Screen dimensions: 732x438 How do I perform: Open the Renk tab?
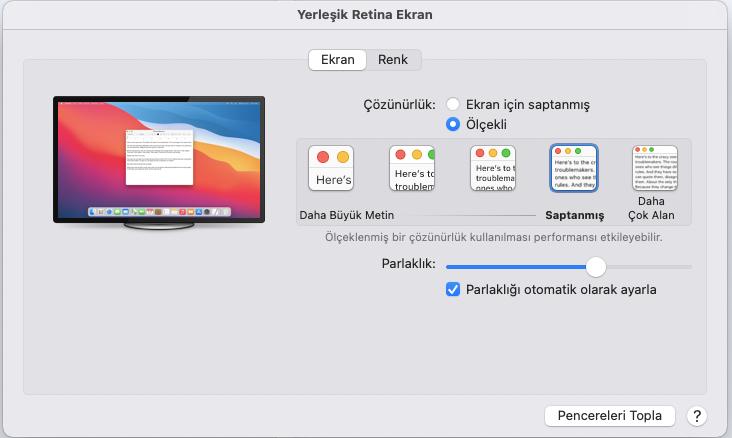pos(393,60)
